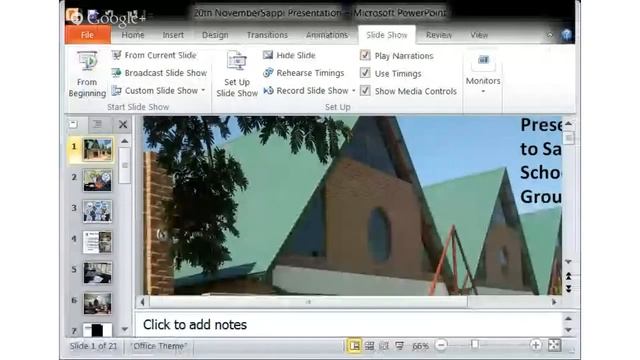Click the slide title text box

541,161
